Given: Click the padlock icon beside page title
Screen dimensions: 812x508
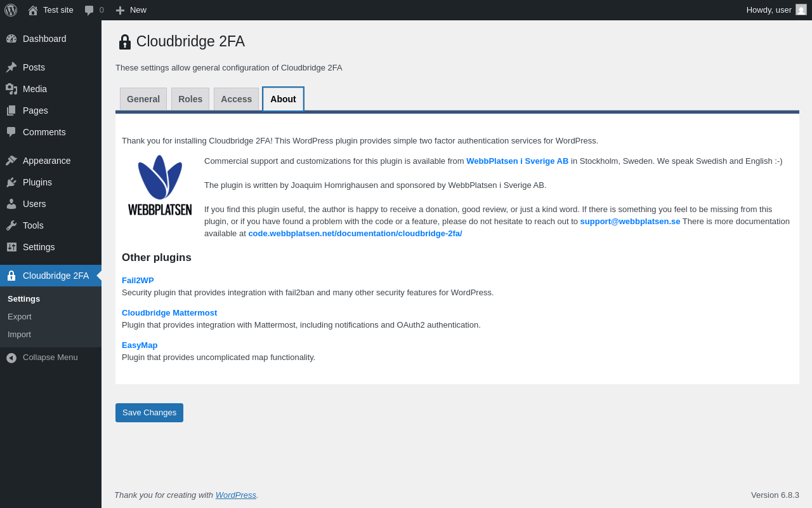Looking at the screenshot, I should pyautogui.click(x=125, y=42).
